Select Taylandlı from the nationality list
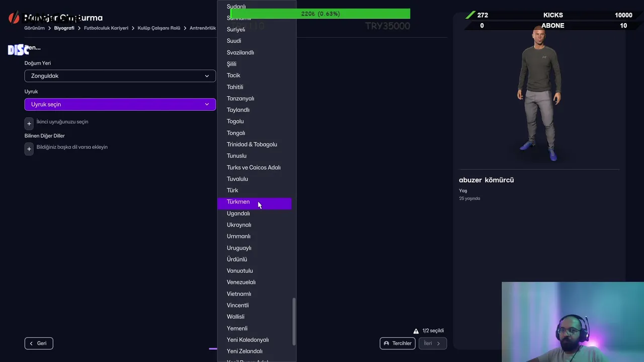644x362 pixels. pos(254,110)
